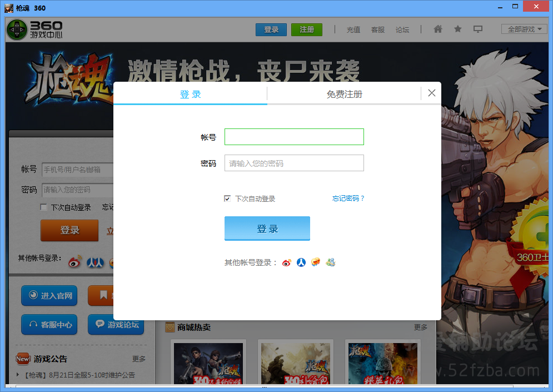The height and width of the screenshot is (392, 553).
Task: Open the third 商城热卖 thumbnail 精英礼包
Action: point(383,363)
